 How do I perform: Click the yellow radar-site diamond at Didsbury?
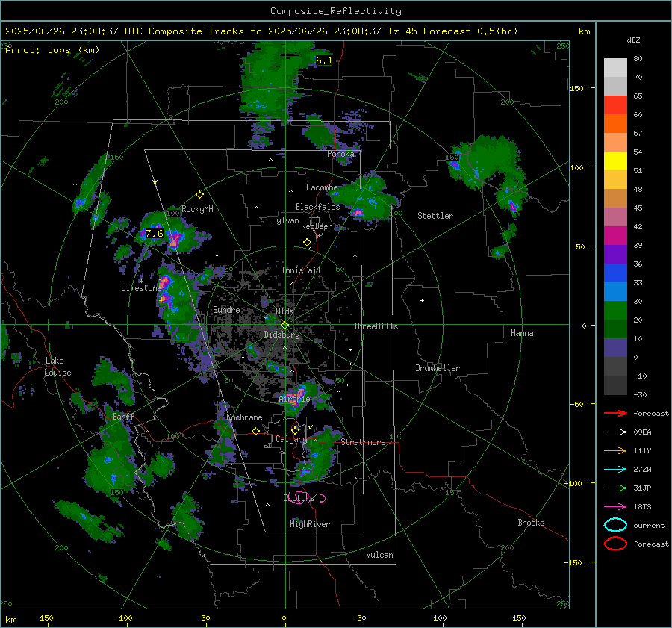(285, 326)
